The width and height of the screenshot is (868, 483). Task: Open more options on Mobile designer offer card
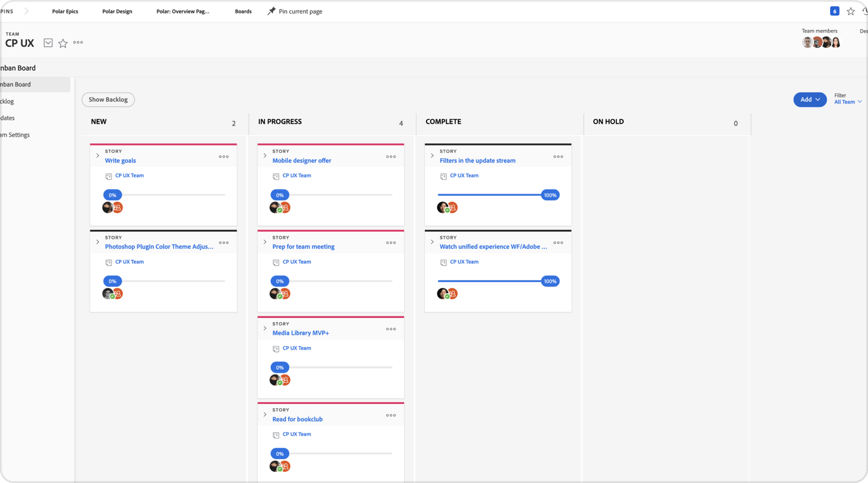click(x=391, y=157)
